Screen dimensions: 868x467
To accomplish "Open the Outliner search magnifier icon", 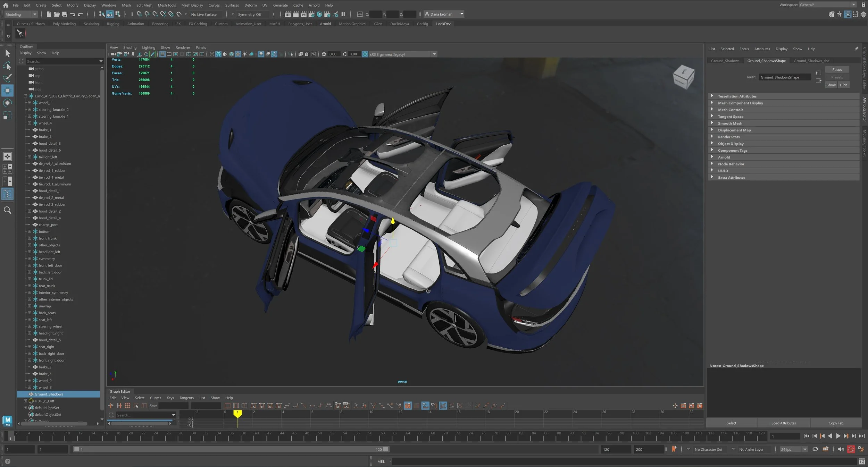I will pos(7,210).
